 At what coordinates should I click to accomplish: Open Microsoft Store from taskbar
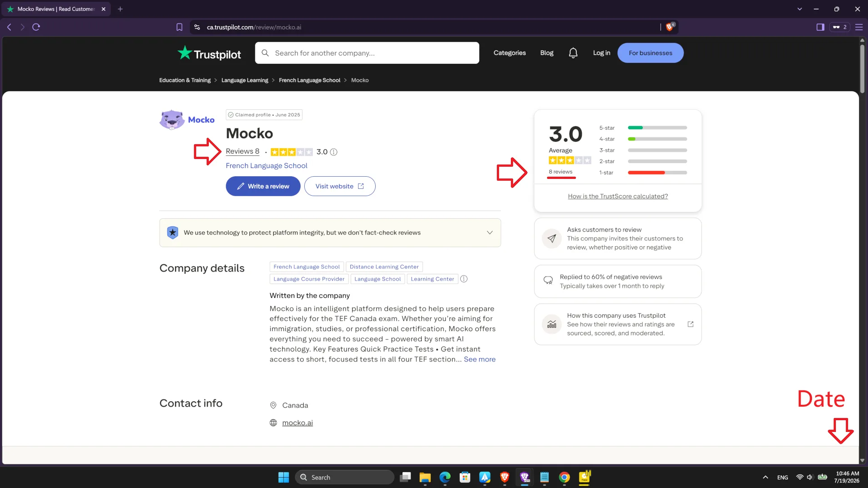[x=465, y=477]
